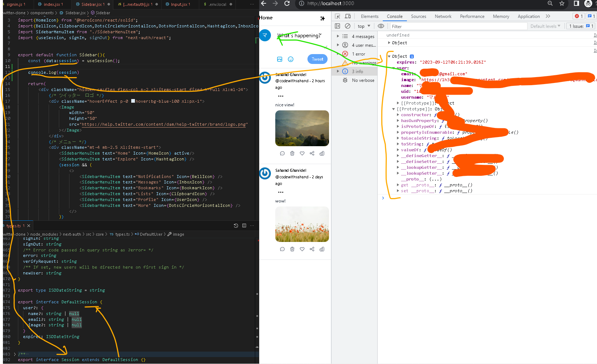Toggle the console sidebar panel
597x364 pixels.
tap(337, 26)
